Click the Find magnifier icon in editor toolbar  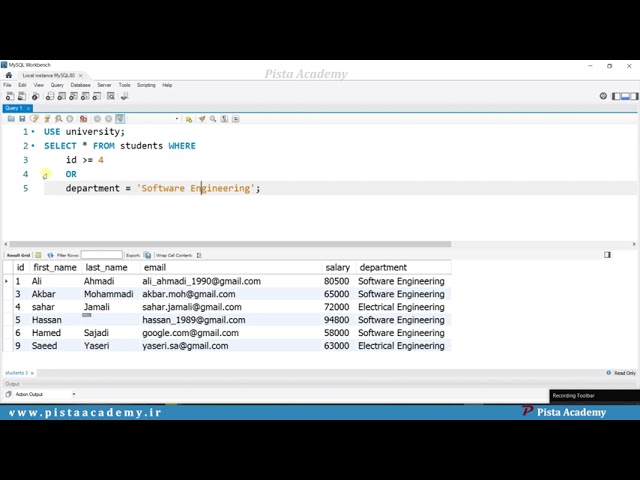pos(213,119)
